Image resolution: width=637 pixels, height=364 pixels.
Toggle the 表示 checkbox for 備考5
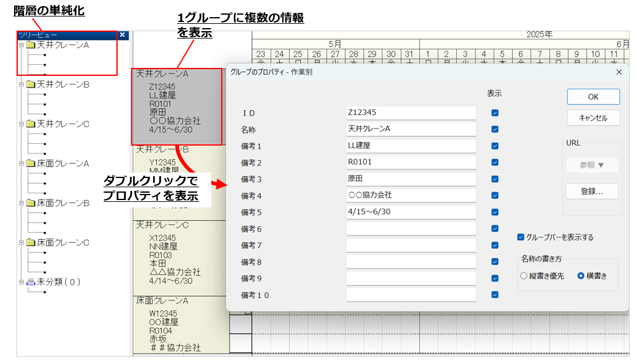point(495,212)
